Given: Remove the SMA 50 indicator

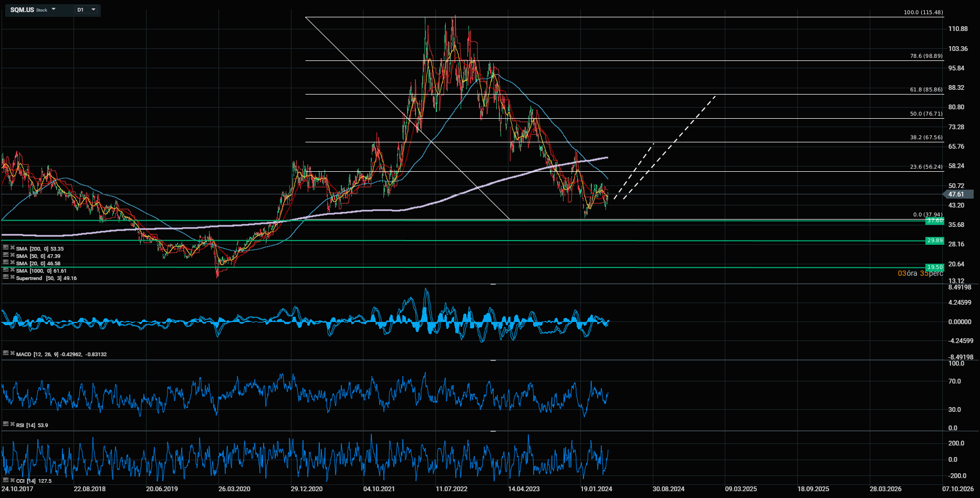Looking at the screenshot, I should coord(12,255).
